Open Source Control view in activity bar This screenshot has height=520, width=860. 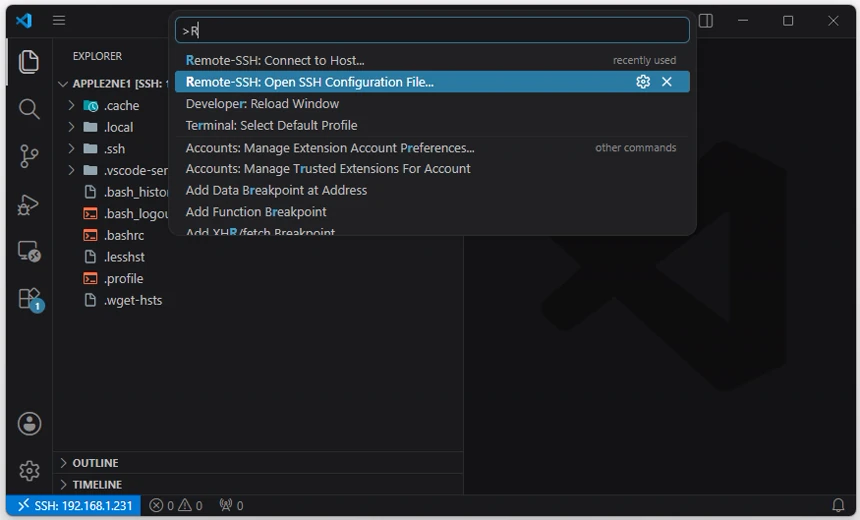(29, 156)
